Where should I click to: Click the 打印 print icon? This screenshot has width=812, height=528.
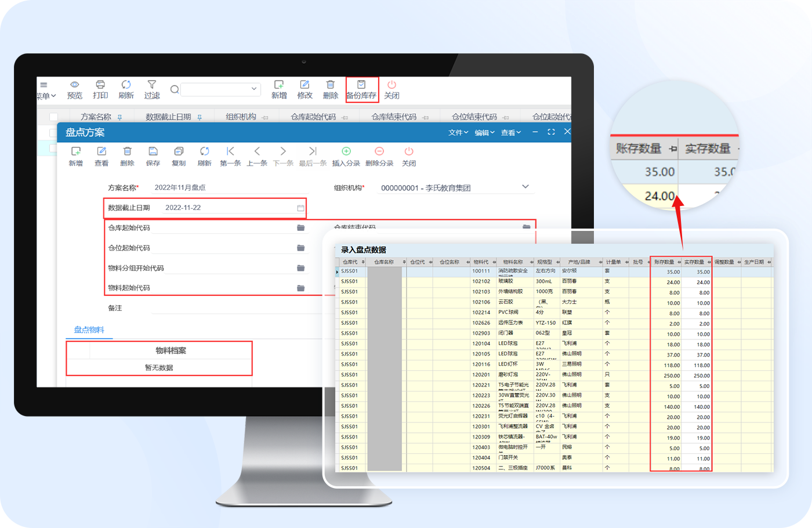pyautogui.click(x=100, y=85)
